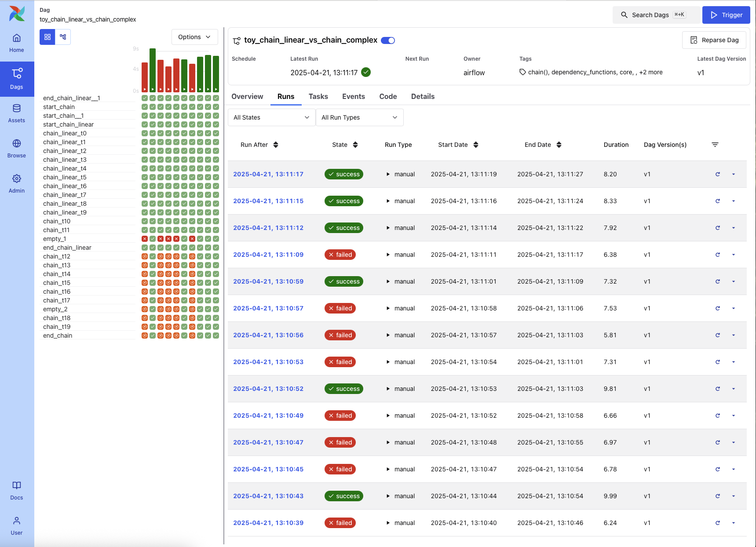Screen dimensions: 756x547
Task: Open Browse from the sidebar
Action: click(x=17, y=148)
